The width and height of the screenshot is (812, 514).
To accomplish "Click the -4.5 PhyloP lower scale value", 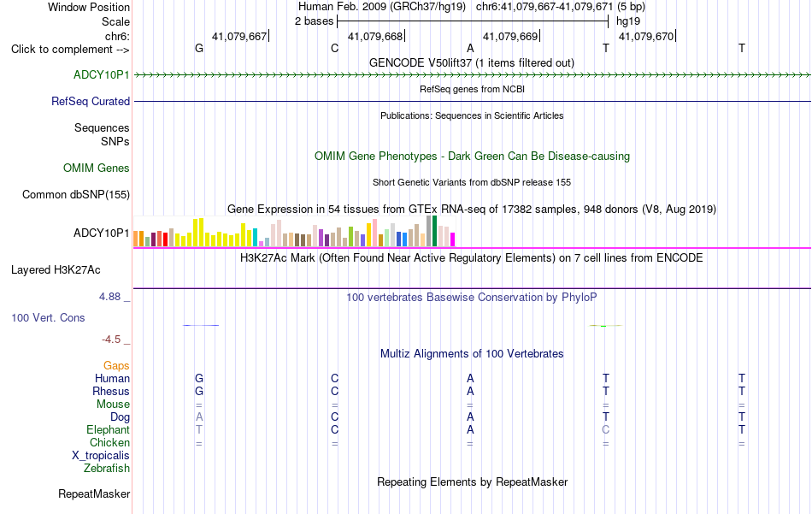I will [x=111, y=340].
